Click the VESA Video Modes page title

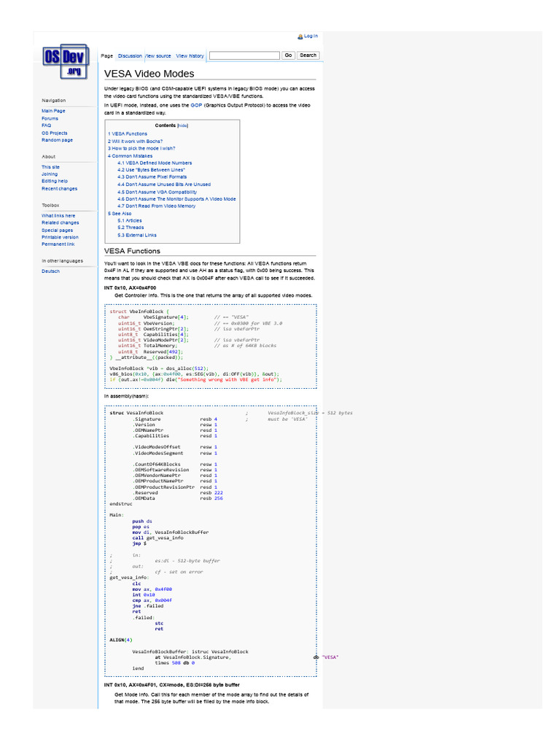click(x=149, y=74)
